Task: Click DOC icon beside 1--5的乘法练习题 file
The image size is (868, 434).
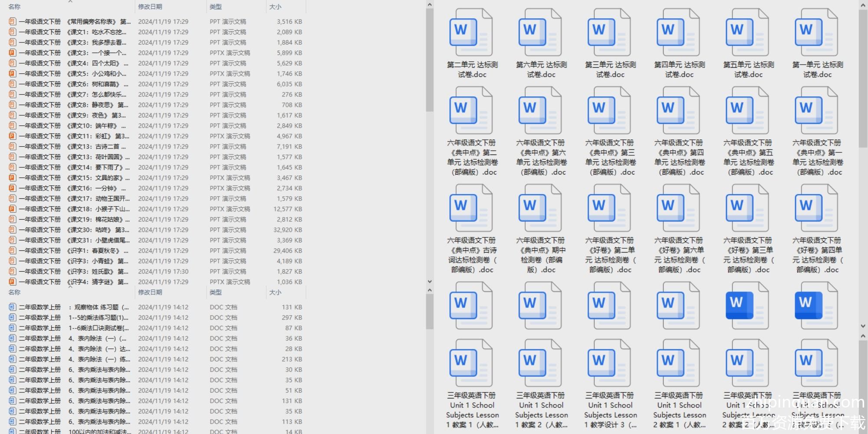Action: click(x=13, y=318)
